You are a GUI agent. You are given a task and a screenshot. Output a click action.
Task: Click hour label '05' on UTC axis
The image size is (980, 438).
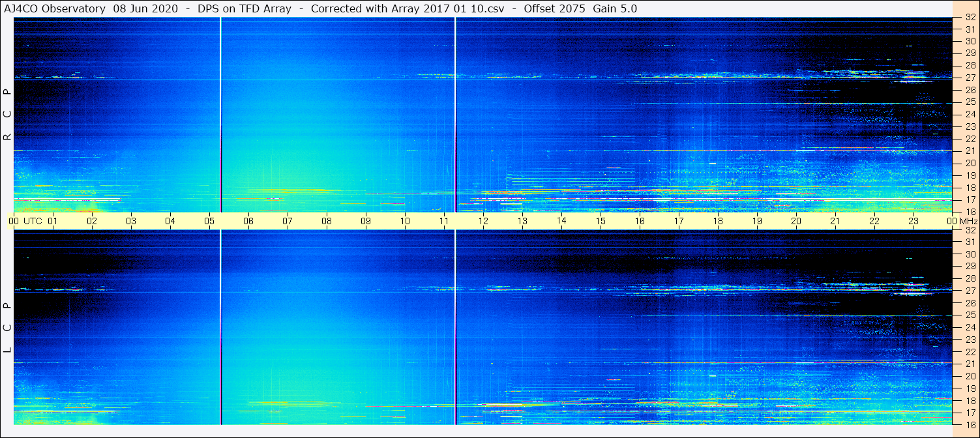(x=209, y=221)
